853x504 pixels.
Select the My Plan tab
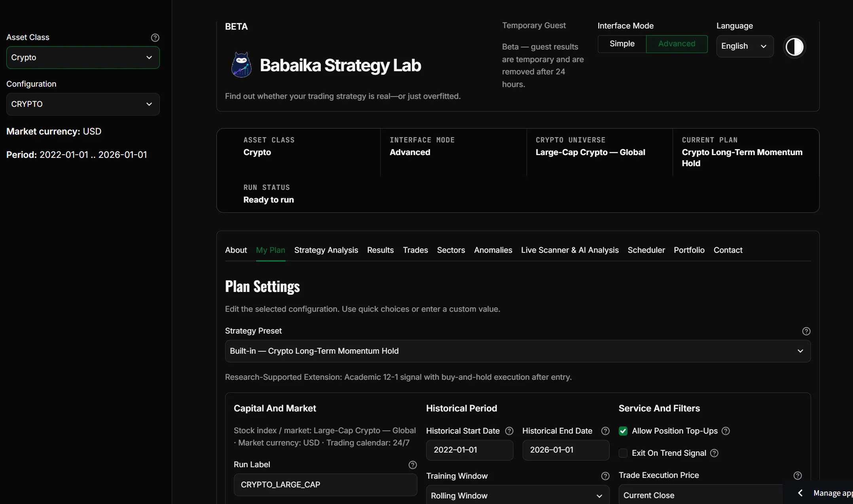coord(270,250)
